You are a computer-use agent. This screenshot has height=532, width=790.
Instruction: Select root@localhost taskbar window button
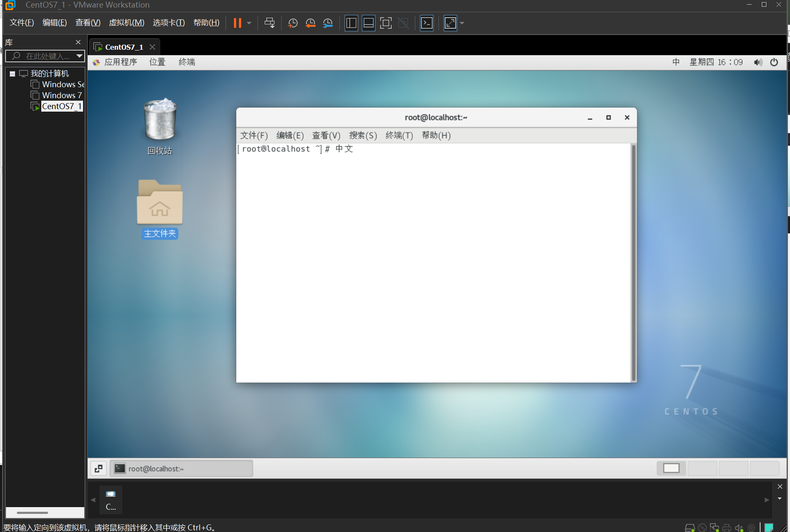point(182,468)
